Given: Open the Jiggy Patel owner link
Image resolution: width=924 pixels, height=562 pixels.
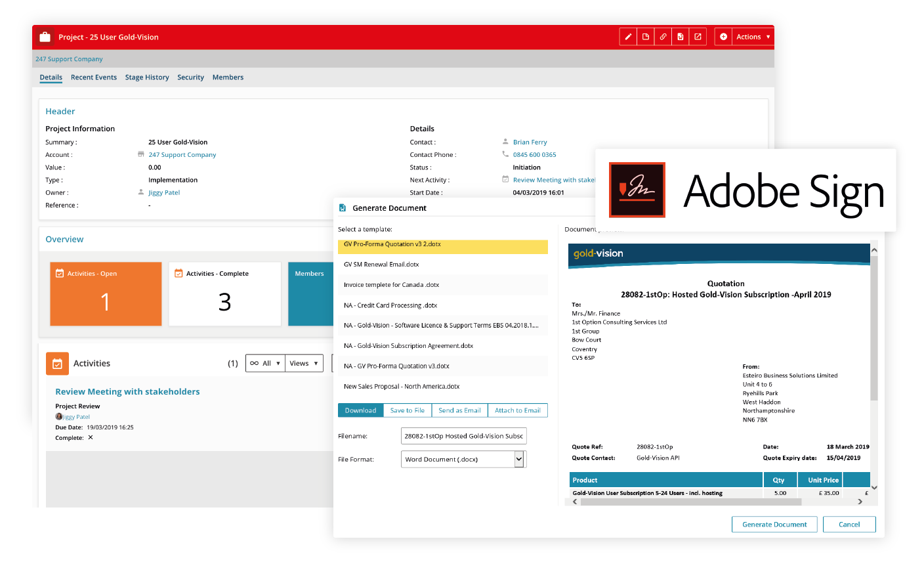Looking at the screenshot, I should pos(164,192).
